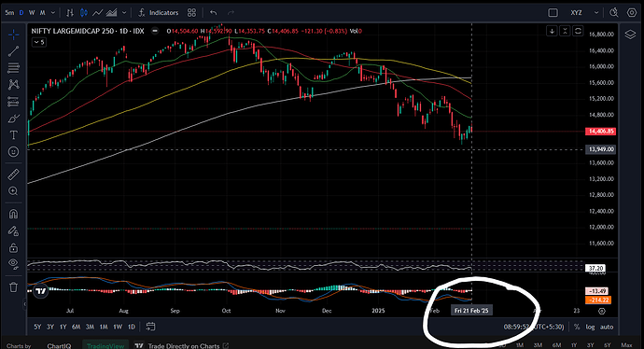Toggle magnet mode for drawings

14,214
